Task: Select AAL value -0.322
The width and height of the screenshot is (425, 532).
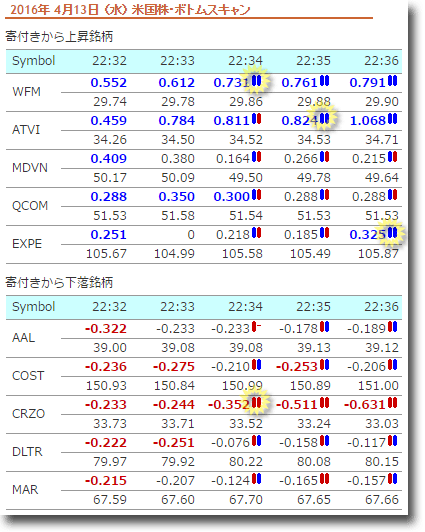Action: [105, 329]
